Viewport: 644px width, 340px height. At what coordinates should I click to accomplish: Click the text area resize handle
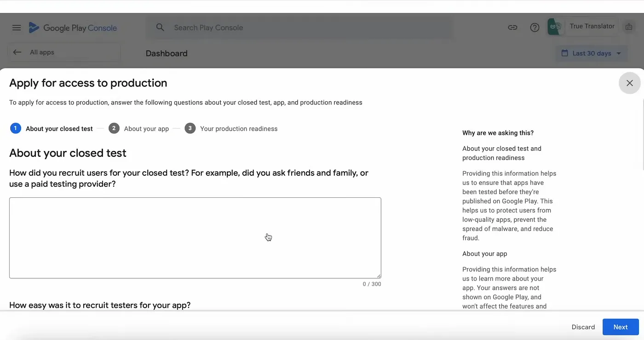click(x=379, y=276)
